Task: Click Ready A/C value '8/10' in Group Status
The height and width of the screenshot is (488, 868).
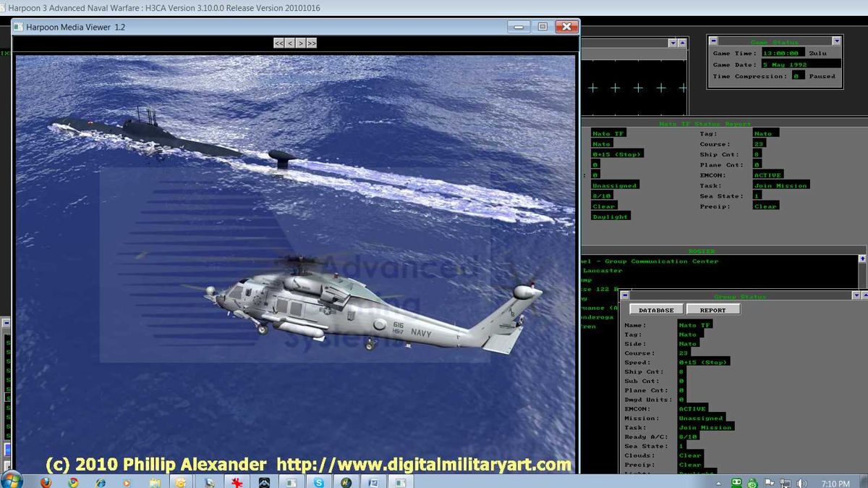Action: point(689,437)
